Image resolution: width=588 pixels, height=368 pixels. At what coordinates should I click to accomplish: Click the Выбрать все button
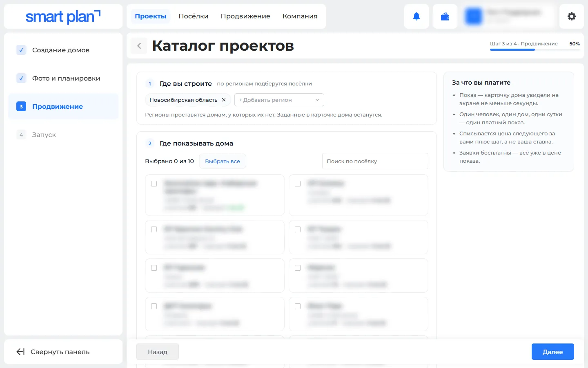coord(223,161)
